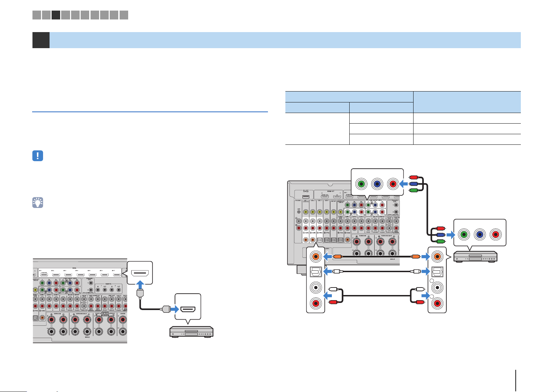The height and width of the screenshot is (392, 554).
Task: Click the lightbulb tip icon
Action: click(38, 203)
